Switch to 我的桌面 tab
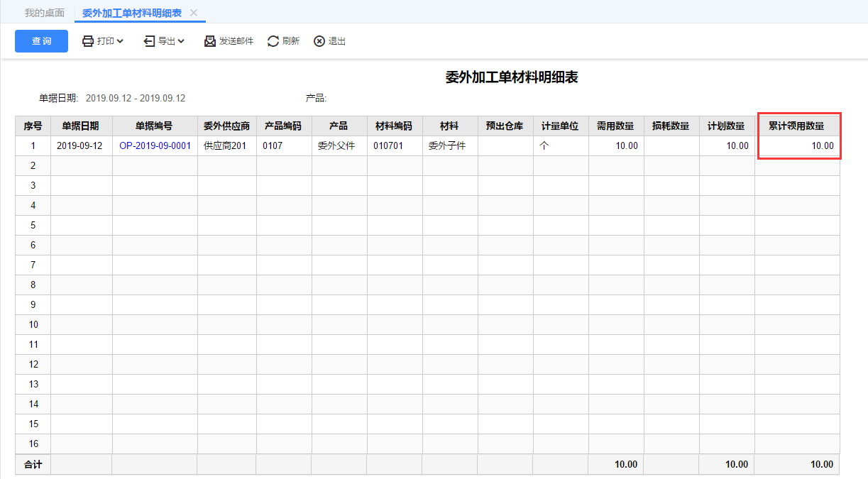 point(44,13)
